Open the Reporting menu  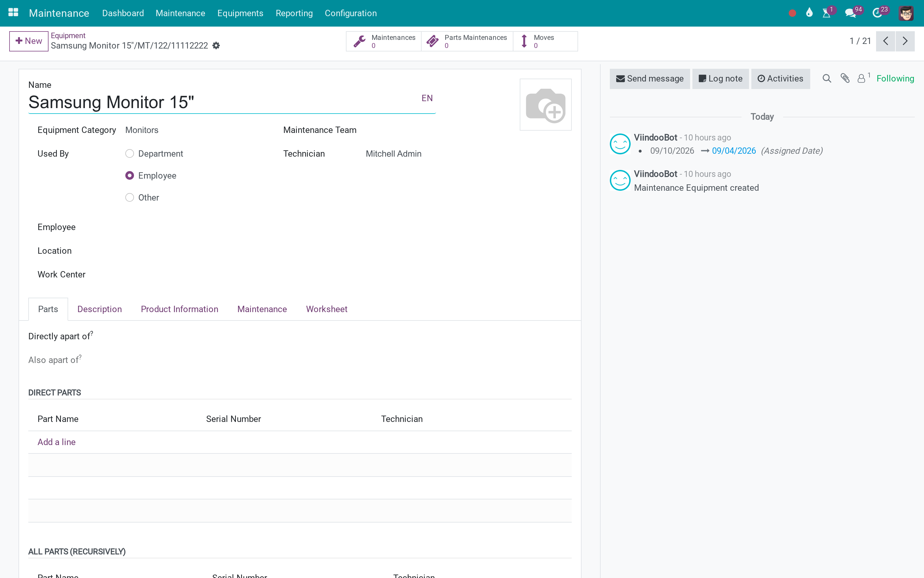(294, 13)
